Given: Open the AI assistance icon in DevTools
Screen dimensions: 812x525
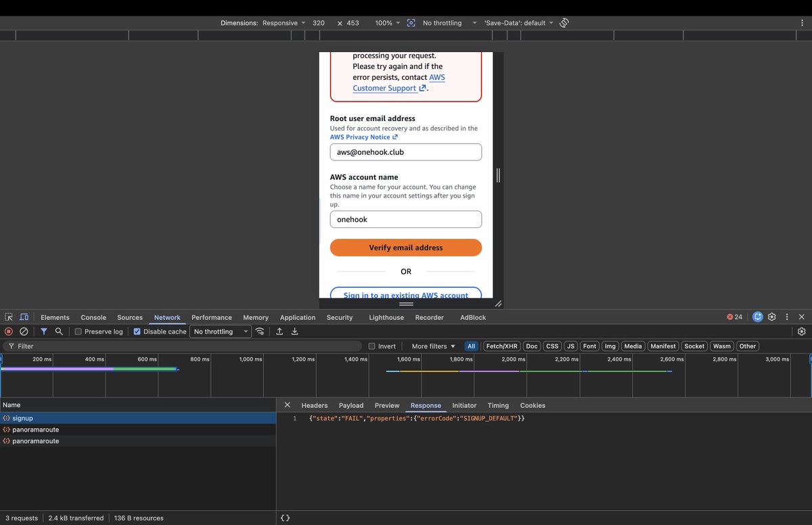Looking at the screenshot, I should pos(758,317).
